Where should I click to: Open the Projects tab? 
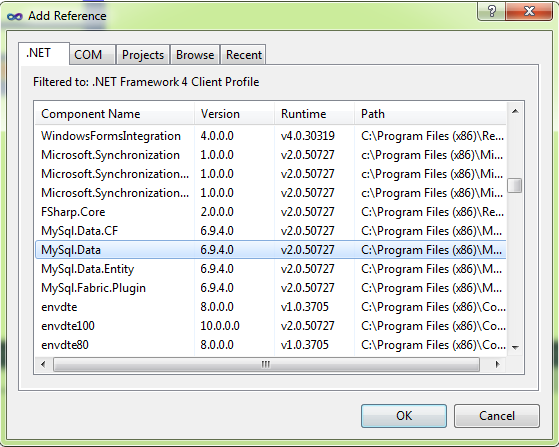pyautogui.click(x=143, y=55)
